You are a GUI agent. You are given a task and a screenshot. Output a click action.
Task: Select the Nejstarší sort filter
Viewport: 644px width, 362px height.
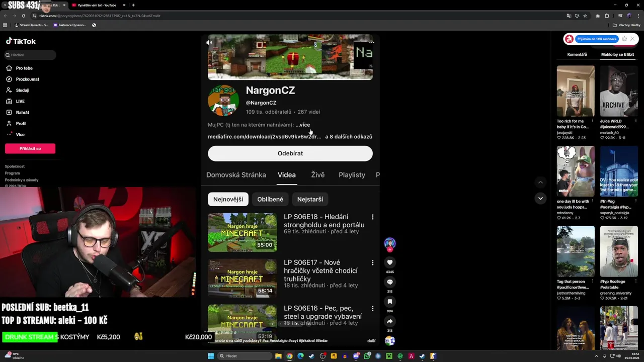(310, 199)
